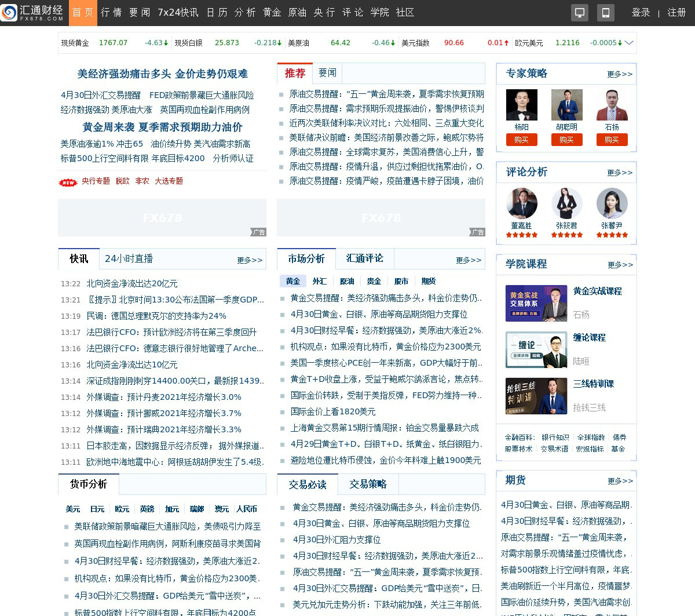Open expert 杨阳's profile photo
The height and width of the screenshot is (616, 695).
(521, 105)
